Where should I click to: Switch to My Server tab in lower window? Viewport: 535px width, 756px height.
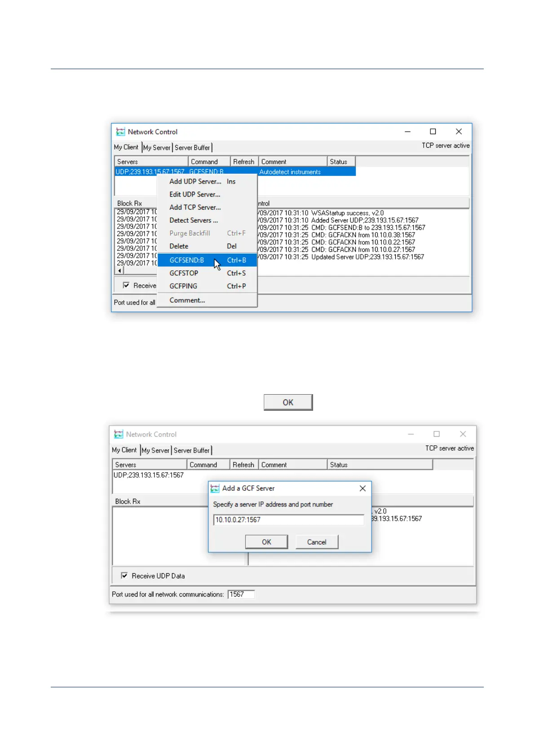click(155, 450)
